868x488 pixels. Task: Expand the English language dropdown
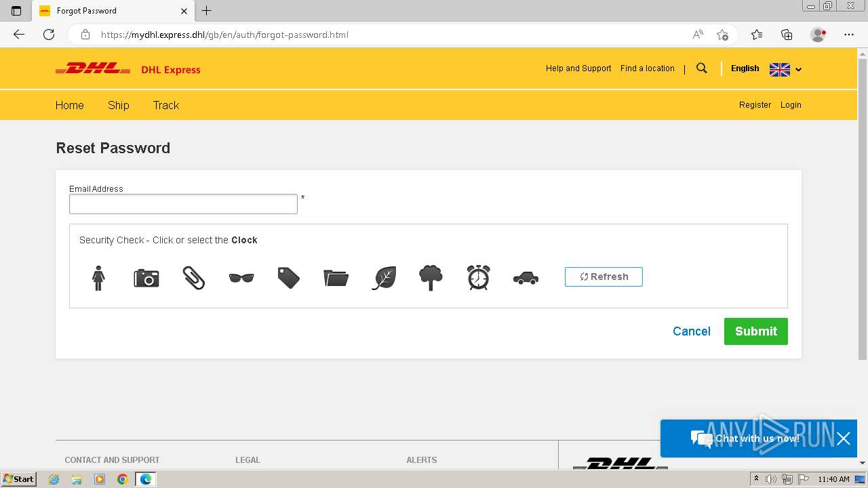798,69
